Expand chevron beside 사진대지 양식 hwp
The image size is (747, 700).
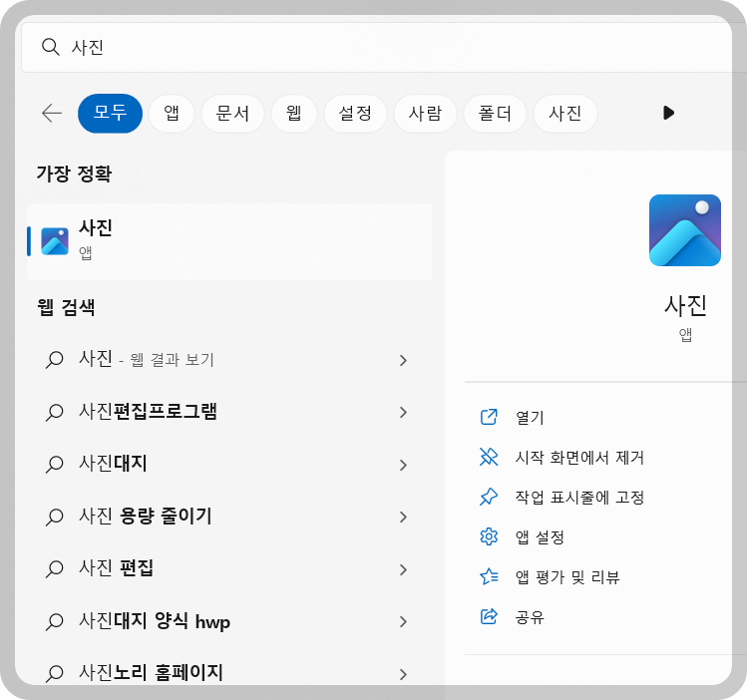click(x=403, y=622)
